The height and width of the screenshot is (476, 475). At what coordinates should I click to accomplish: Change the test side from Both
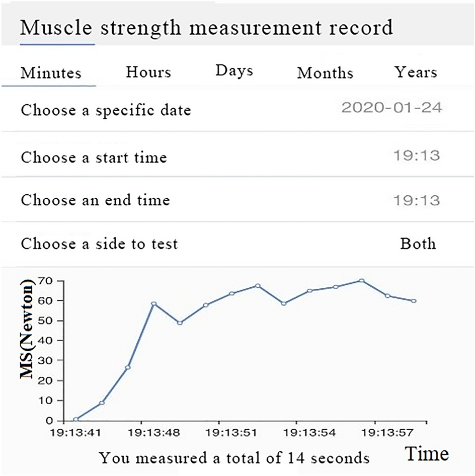pos(418,244)
